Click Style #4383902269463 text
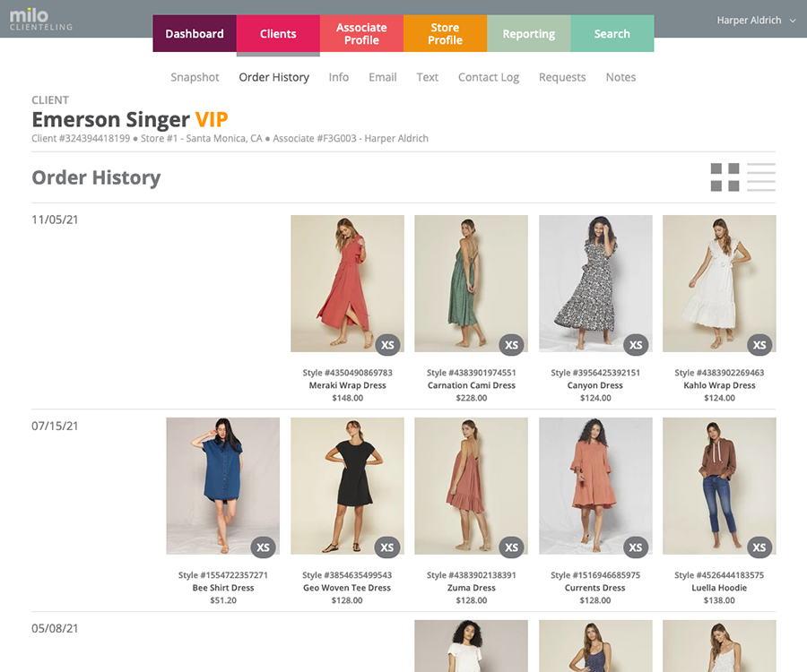The height and width of the screenshot is (672, 807). 719,373
